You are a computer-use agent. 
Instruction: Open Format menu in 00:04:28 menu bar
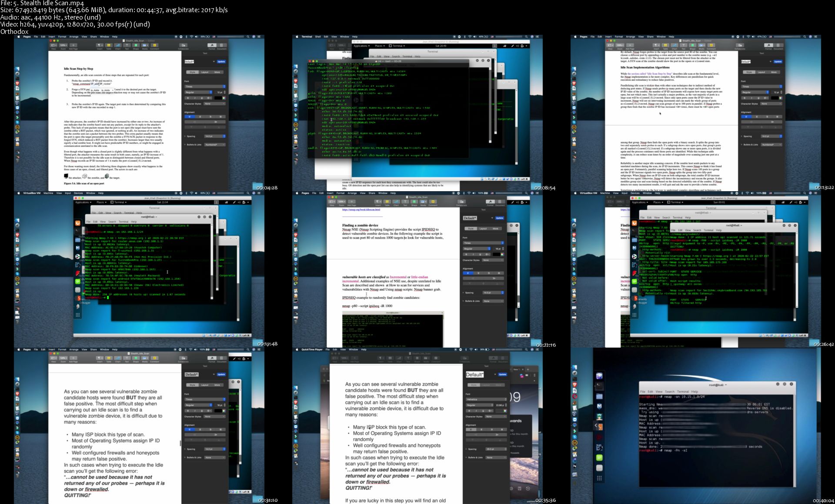pyautogui.click(x=62, y=36)
